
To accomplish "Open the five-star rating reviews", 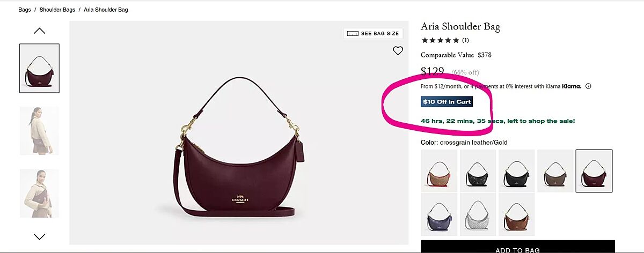I will (445, 40).
